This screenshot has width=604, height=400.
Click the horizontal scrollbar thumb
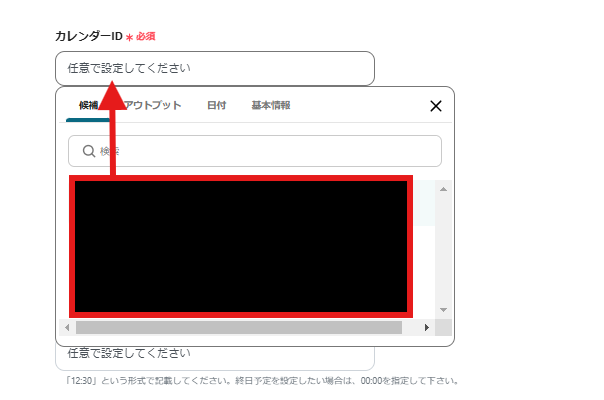239,328
